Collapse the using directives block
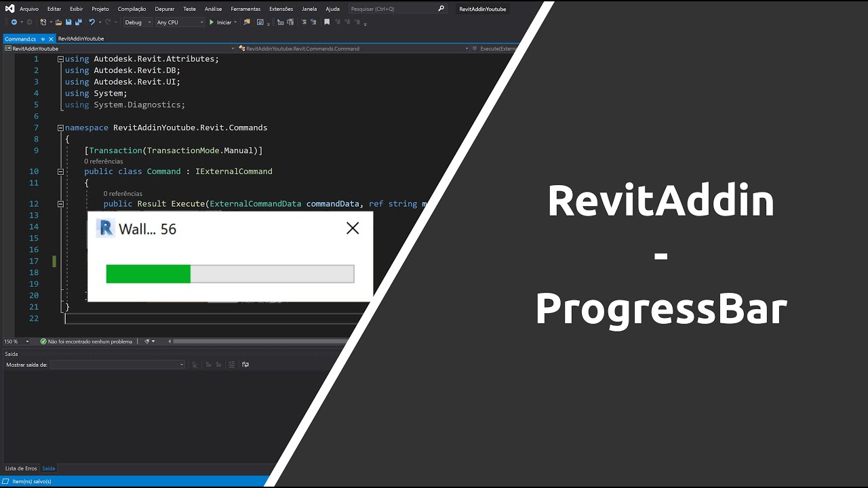This screenshot has height=488, width=868. 60,59
